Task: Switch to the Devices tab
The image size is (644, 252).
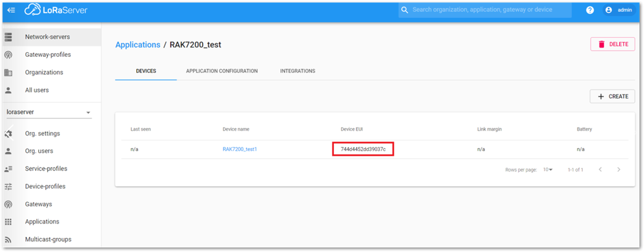Action: [146, 71]
